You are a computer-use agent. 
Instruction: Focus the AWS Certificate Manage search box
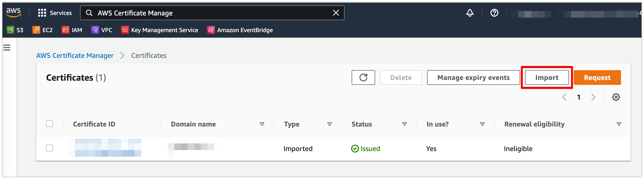[x=213, y=13]
